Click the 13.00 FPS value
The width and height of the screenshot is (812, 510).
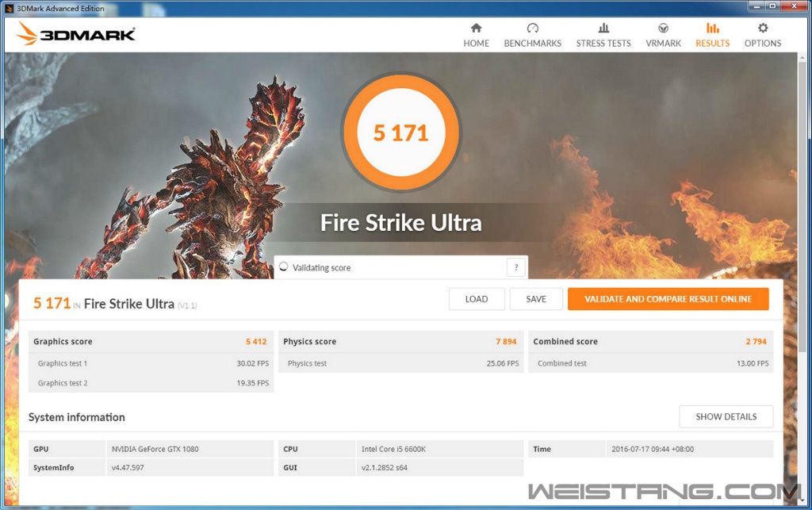tap(753, 363)
